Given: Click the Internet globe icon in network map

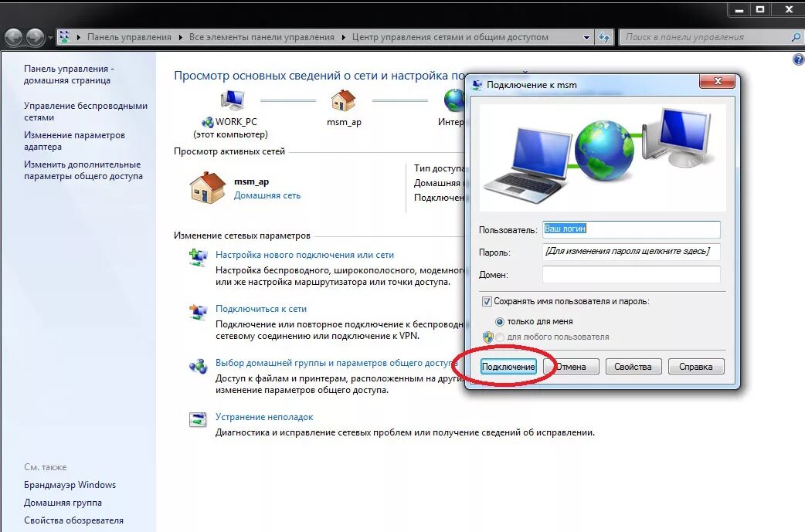Looking at the screenshot, I should (x=454, y=100).
